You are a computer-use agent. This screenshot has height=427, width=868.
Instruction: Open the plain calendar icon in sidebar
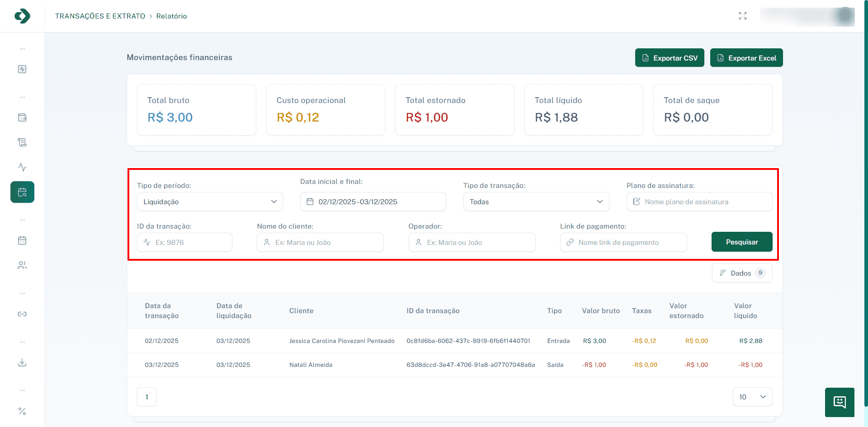(x=22, y=240)
